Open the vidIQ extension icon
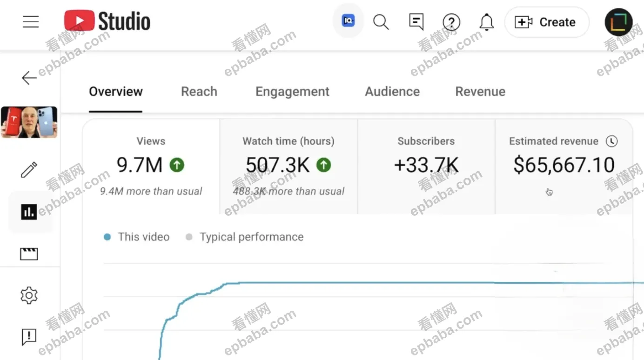 [x=348, y=21]
